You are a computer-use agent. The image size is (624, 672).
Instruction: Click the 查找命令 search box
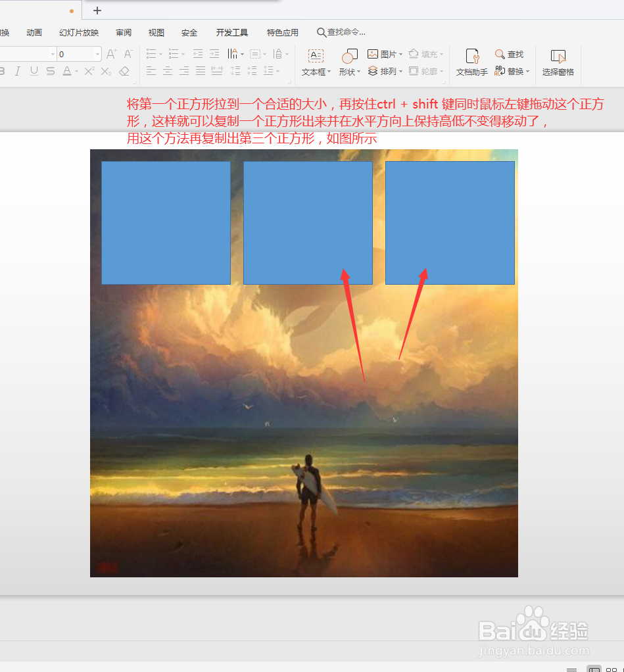point(341,32)
